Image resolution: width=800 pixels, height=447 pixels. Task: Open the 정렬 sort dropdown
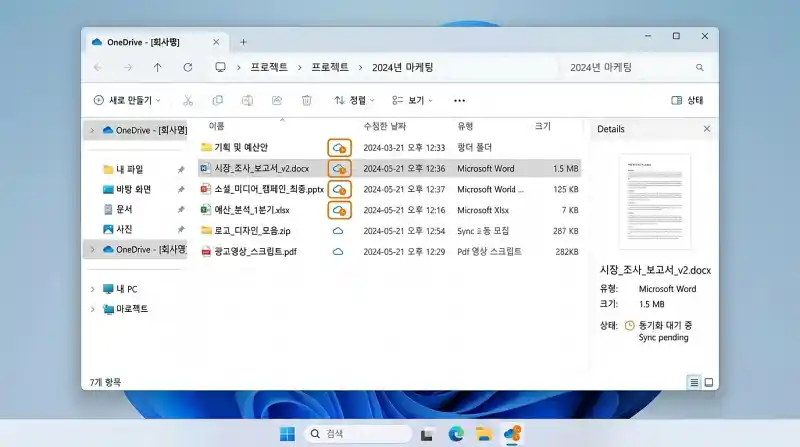click(354, 101)
